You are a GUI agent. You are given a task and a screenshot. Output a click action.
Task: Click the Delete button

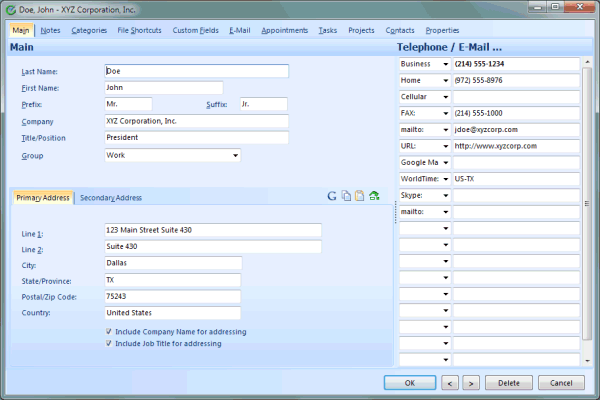(509, 383)
